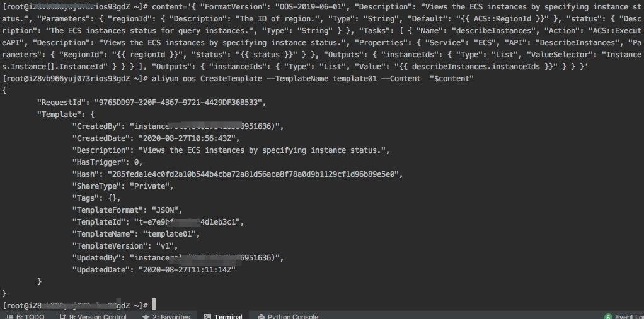The height and width of the screenshot is (319, 644).
Task: Click the RequestId value 9765DD97-320F-4367-9721-4429DF36B533
Action: pos(180,103)
